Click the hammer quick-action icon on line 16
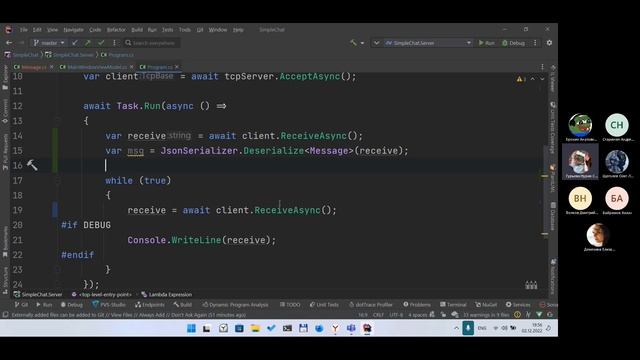 [32, 165]
